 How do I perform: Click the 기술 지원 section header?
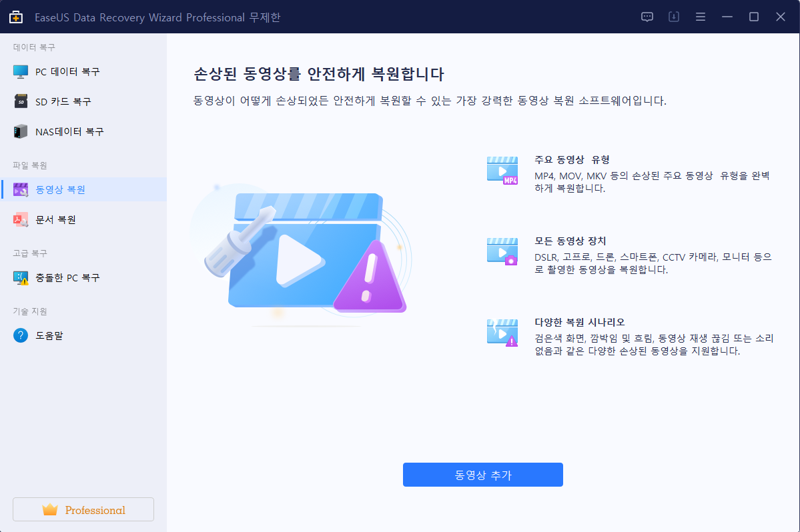30,311
